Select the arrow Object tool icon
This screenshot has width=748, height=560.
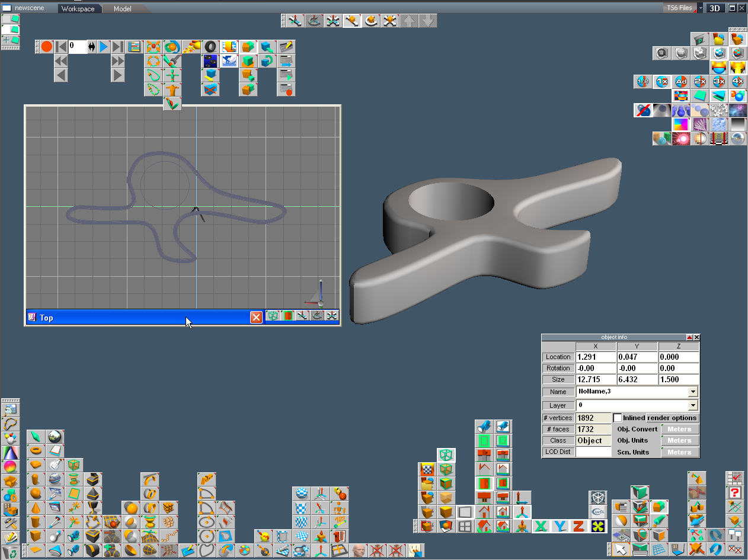[621, 549]
